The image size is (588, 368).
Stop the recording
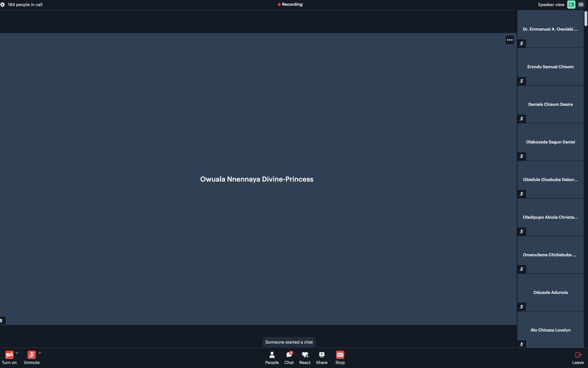[x=340, y=358]
